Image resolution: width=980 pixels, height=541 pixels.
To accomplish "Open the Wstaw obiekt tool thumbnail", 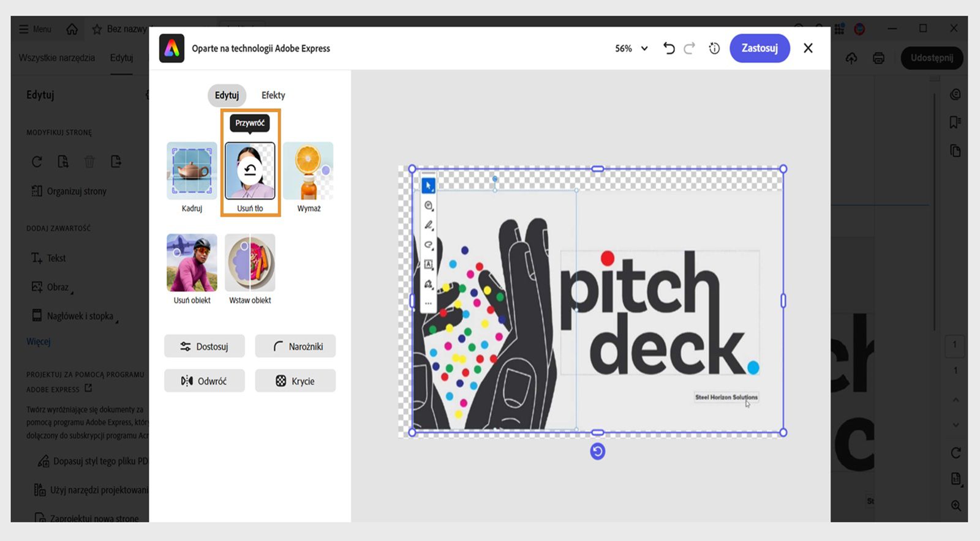I will click(250, 263).
